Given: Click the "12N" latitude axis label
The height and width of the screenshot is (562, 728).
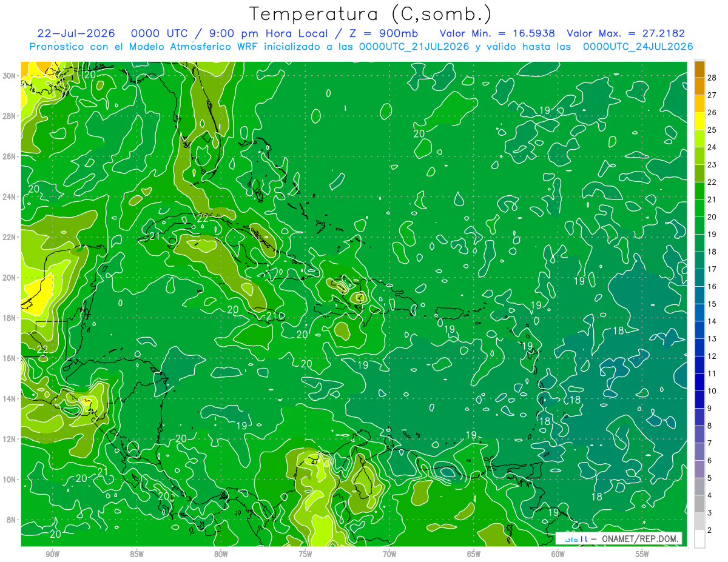Looking at the screenshot, I should tap(10, 439).
